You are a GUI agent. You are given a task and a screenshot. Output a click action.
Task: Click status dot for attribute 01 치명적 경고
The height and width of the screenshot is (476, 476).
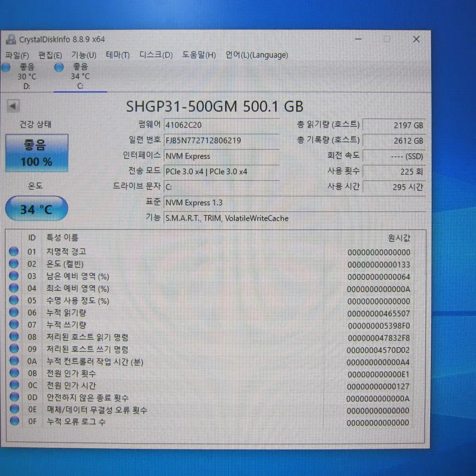(13, 251)
